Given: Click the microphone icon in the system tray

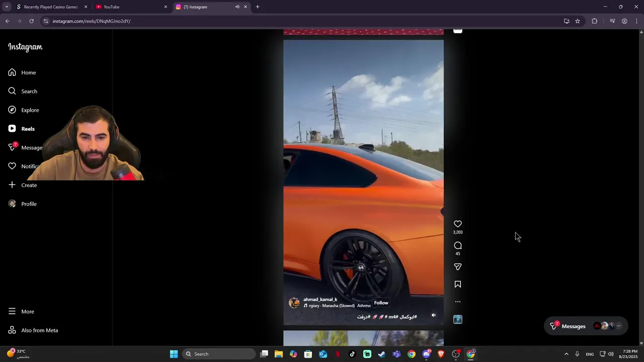Looking at the screenshot, I should 577,354.
